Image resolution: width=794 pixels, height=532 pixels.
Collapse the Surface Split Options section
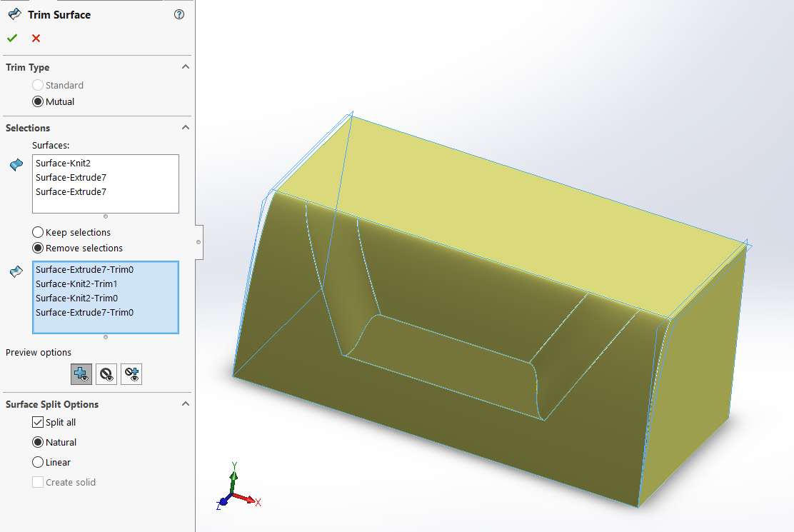[186, 404]
